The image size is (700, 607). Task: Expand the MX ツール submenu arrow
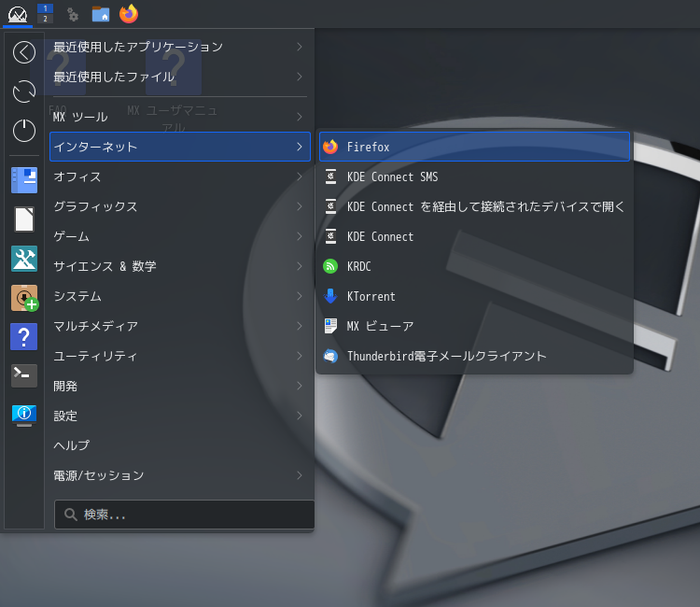(300, 117)
